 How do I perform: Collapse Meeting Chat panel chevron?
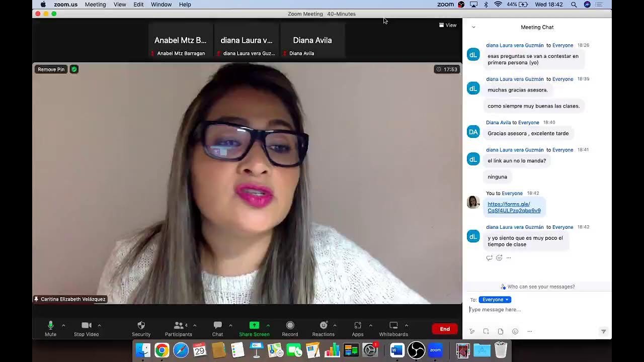point(473,27)
